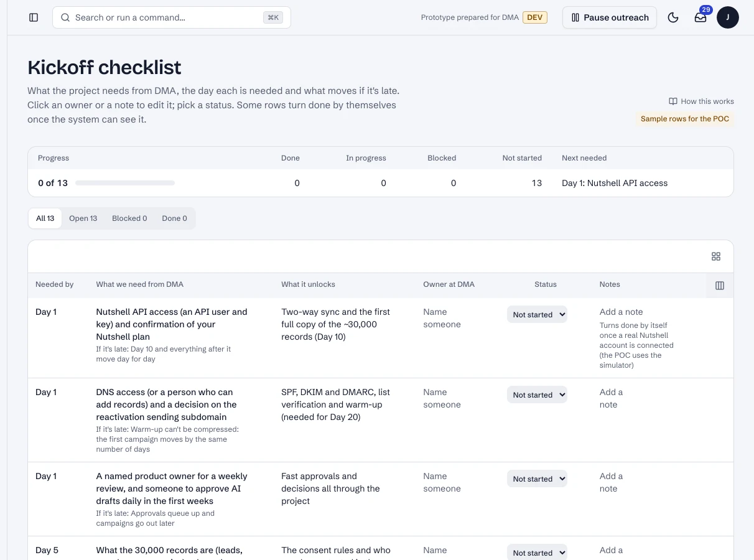Add a note on DNS access row
The image size is (754, 560).
611,398
